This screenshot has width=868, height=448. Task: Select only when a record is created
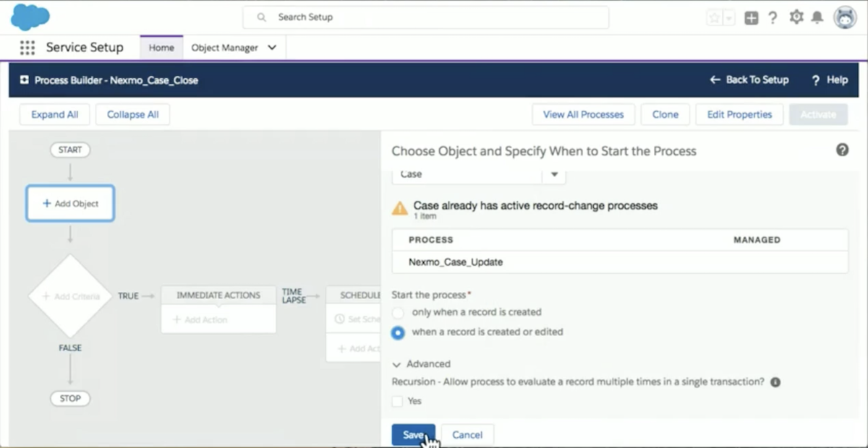coord(398,313)
